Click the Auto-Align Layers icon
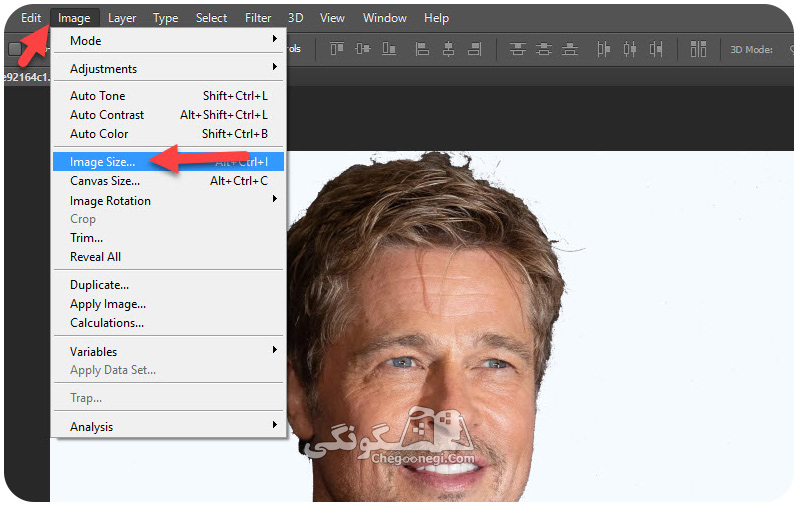 (x=698, y=49)
